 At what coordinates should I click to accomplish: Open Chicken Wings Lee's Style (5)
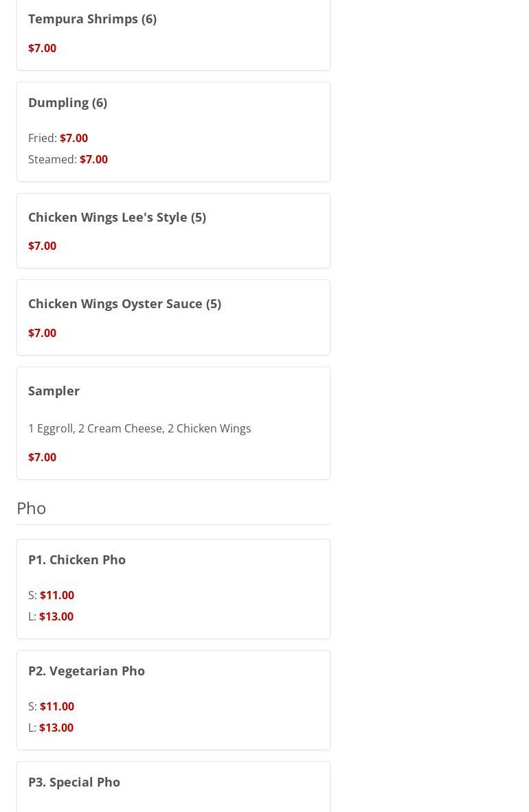[x=117, y=217]
